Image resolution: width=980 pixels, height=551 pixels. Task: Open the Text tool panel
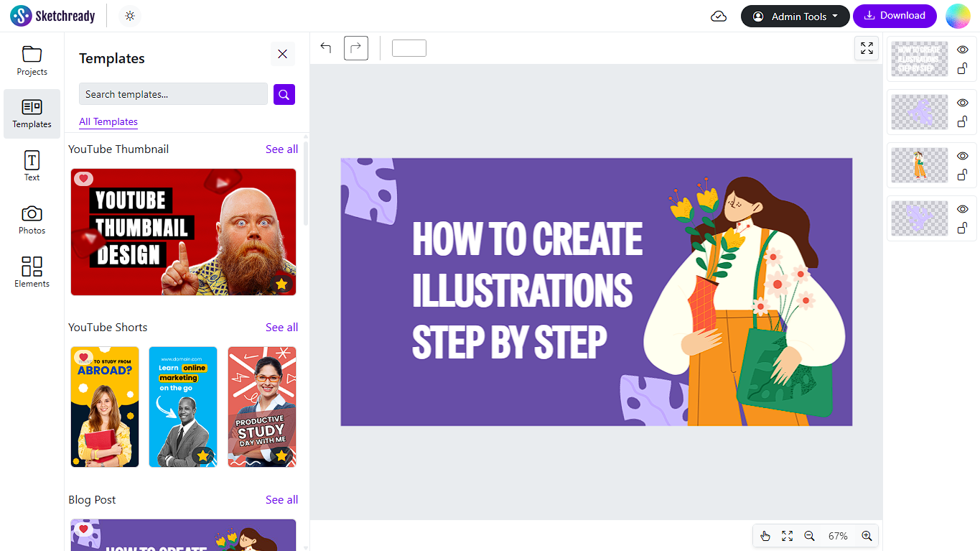tap(32, 167)
